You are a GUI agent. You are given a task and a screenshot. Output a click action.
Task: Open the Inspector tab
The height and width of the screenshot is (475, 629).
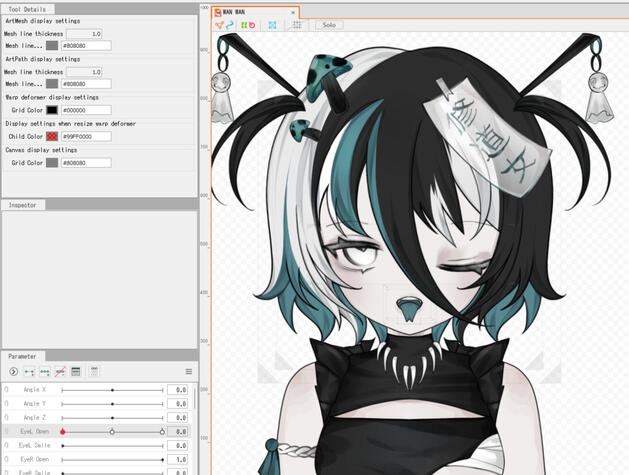[22, 205]
